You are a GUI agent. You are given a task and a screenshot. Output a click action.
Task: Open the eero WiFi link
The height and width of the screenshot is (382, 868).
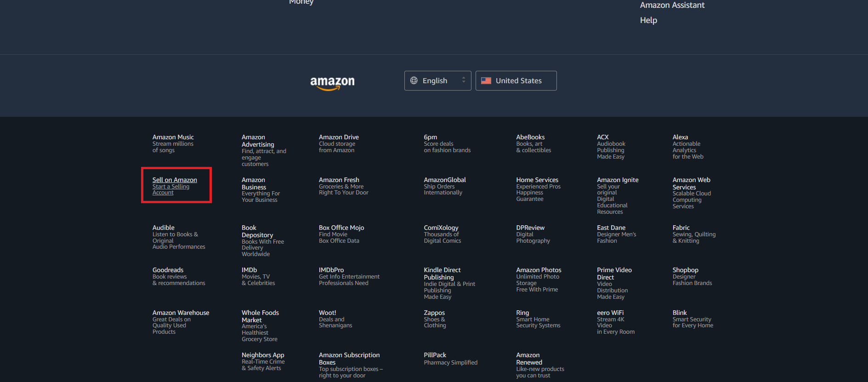coord(616,322)
